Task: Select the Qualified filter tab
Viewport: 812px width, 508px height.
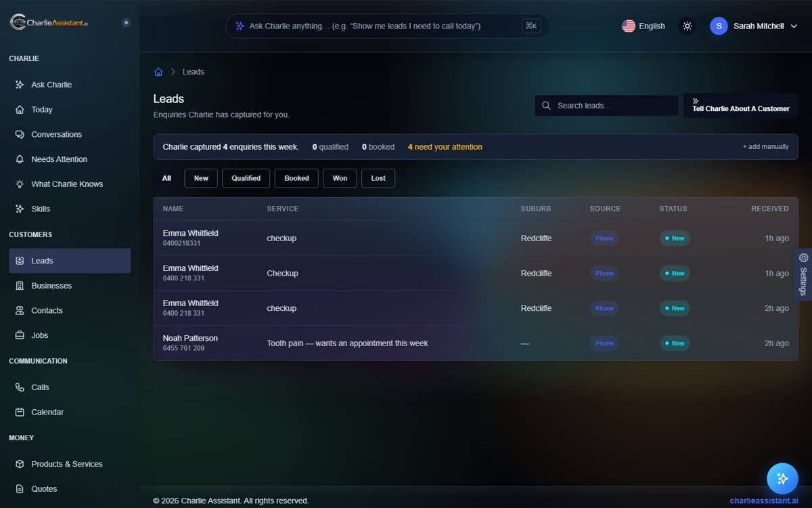Action: [246, 178]
